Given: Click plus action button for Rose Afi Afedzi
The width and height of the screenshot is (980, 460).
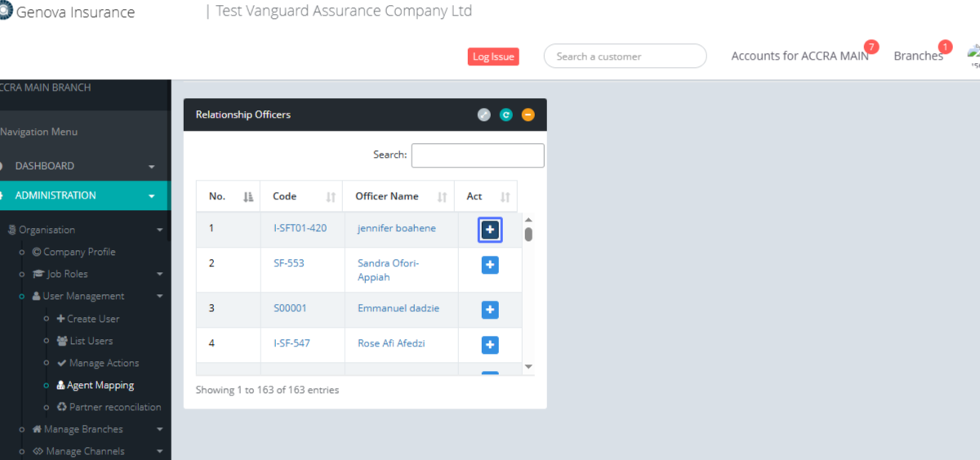Looking at the screenshot, I should (x=490, y=345).
